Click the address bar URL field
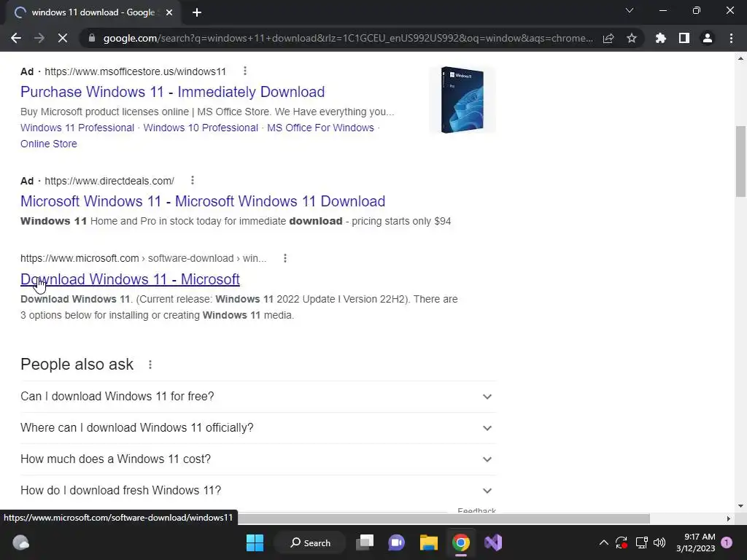Image resolution: width=747 pixels, height=560 pixels. click(348, 38)
